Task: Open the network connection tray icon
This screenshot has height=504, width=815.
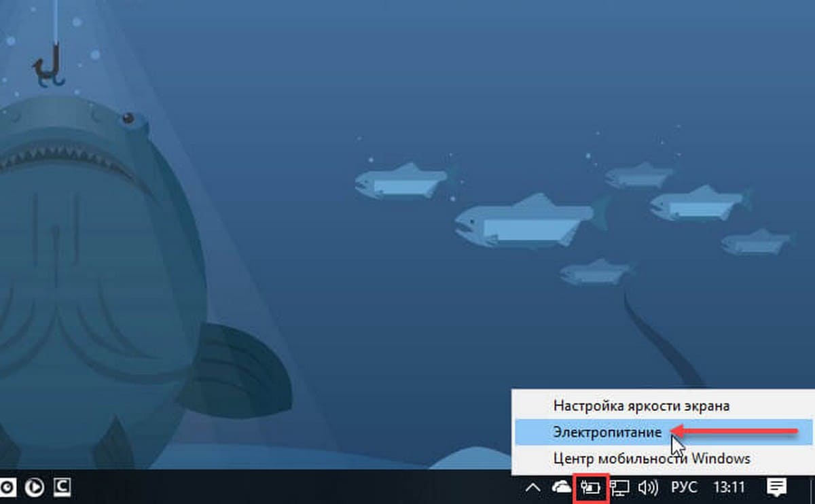Action: (x=619, y=487)
